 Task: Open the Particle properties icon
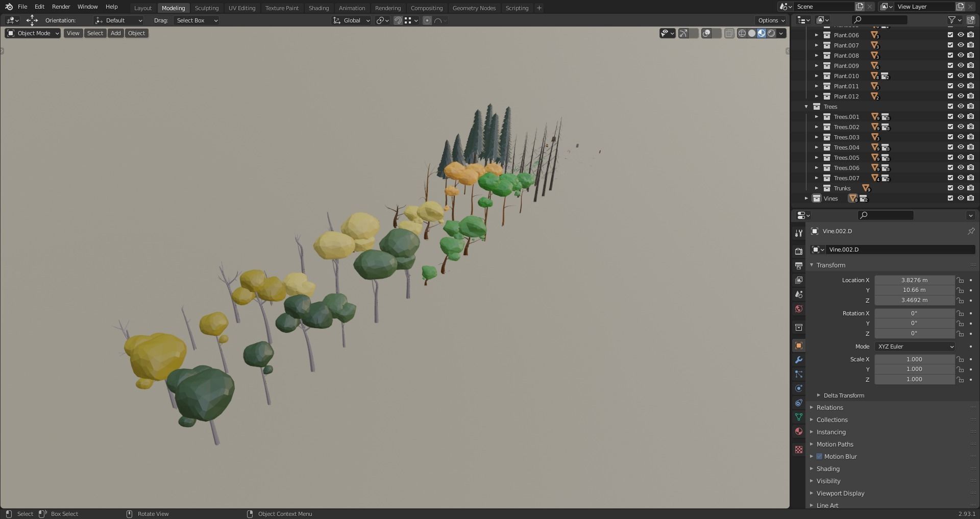pyautogui.click(x=799, y=374)
